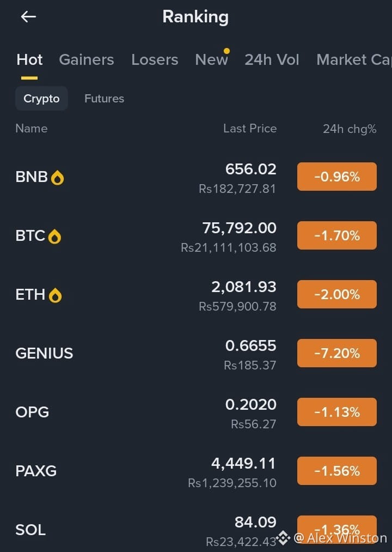The width and height of the screenshot is (392, 552).
Task: Open the PAXG coin row
Action: tap(196, 471)
